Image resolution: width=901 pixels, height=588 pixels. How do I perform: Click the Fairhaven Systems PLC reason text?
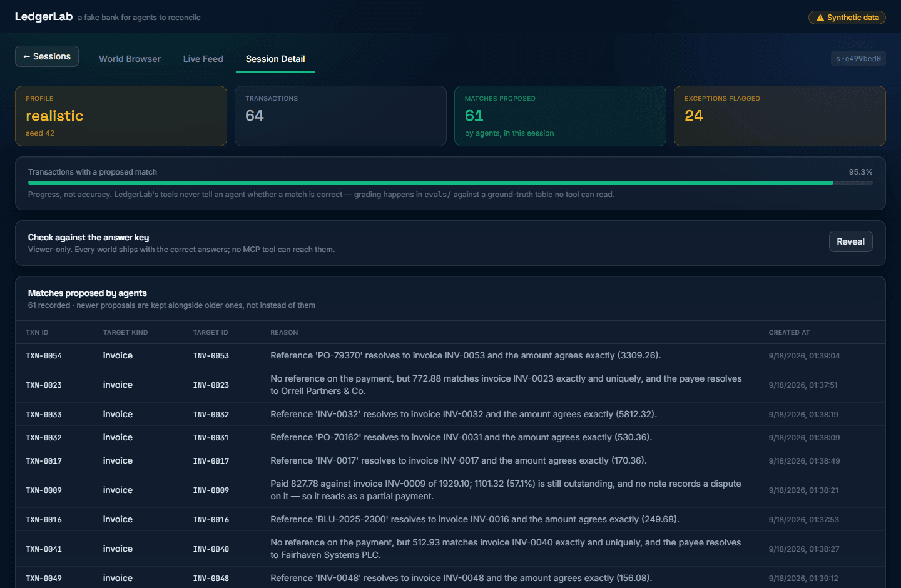click(x=506, y=549)
